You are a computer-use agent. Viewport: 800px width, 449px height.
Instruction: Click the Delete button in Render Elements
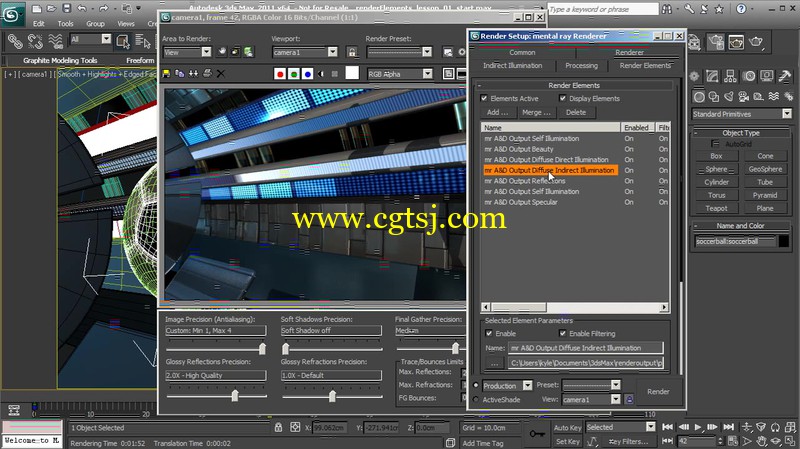coord(576,112)
